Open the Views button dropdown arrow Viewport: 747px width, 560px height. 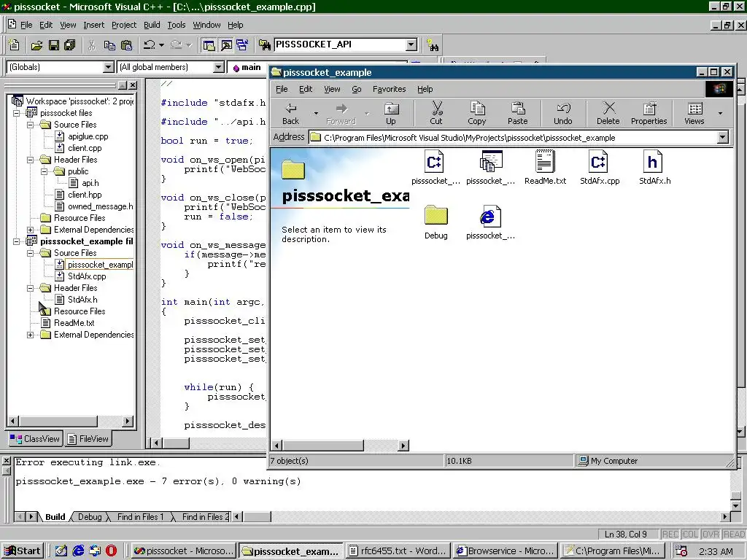pyautogui.click(x=720, y=113)
